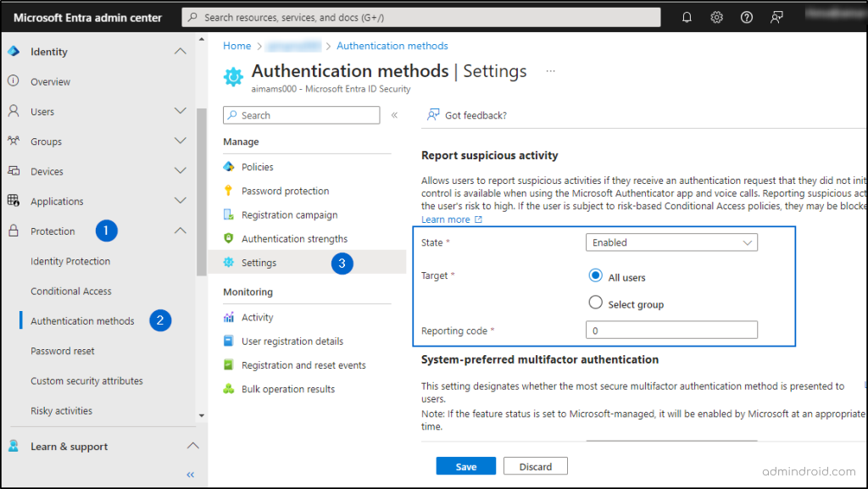This screenshot has height=489, width=868.
Task: Open Bulk operation results entry
Action: coord(288,389)
